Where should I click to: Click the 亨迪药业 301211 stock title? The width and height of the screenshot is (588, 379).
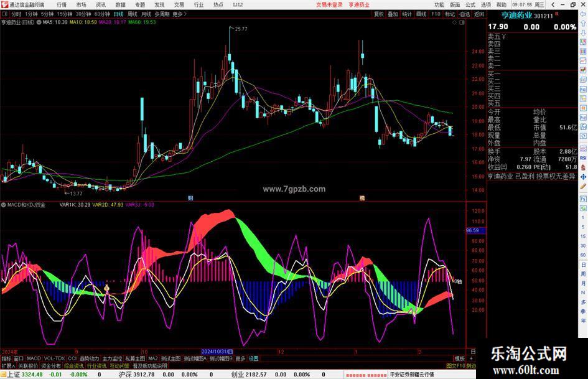527,16
